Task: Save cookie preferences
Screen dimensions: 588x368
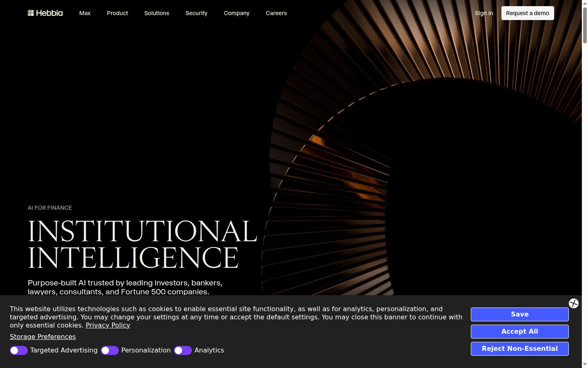Action: click(x=520, y=314)
